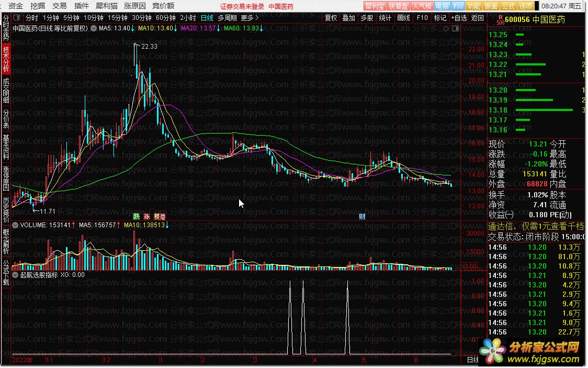This screenshot has height=368, width=588.
Task: Select the 日线 daily period
Action: tap(207, 18)
